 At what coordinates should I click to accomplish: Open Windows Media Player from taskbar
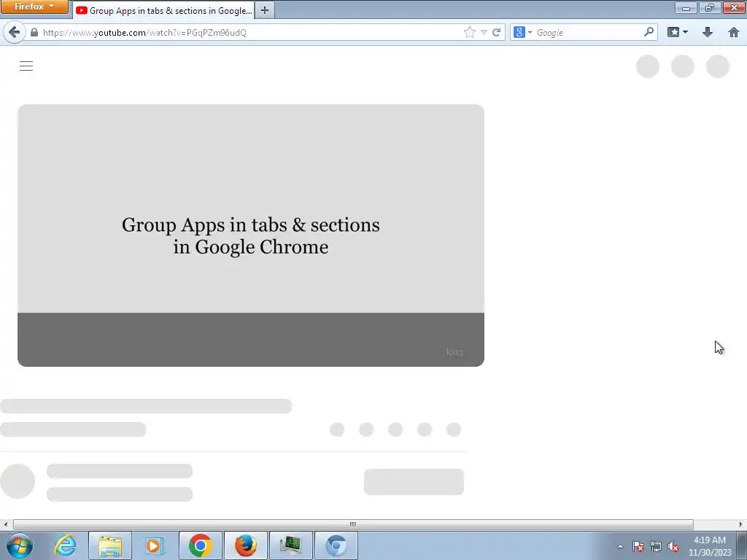(x=155, y=545)
